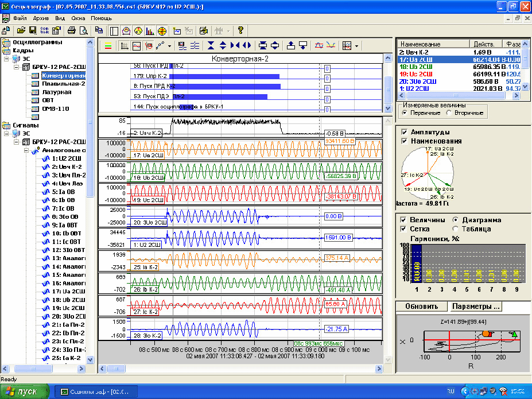This screenshot has height=399, width=532.
Task: Collapse the БРКУ-12 РАС-2СШ node under Кадры
Action: [x=16, y=67]
